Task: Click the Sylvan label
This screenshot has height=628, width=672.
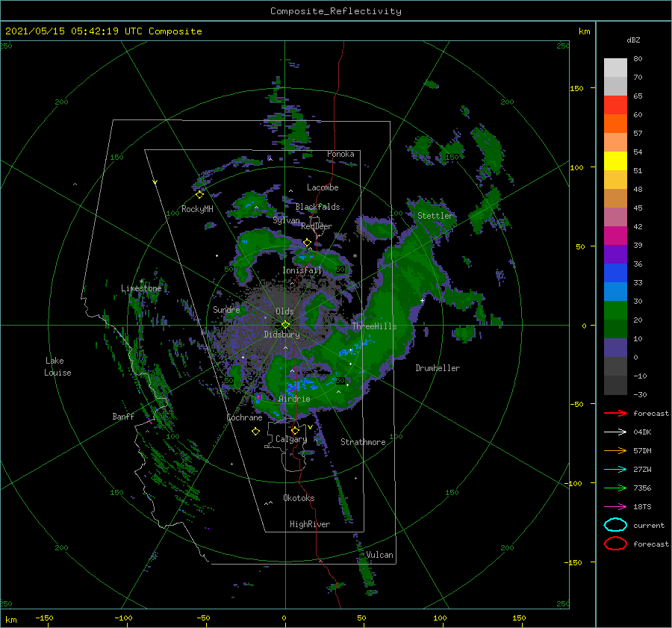Action: [286, 221]
